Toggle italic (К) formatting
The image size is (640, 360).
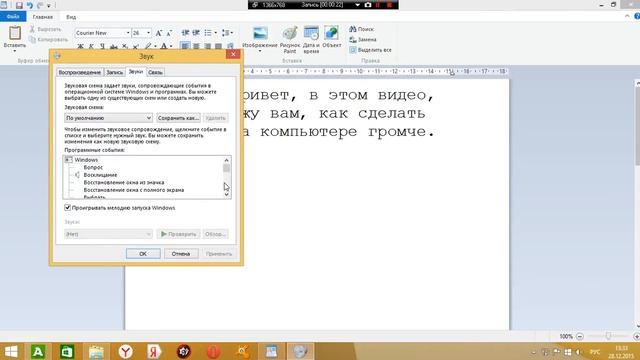91,46
